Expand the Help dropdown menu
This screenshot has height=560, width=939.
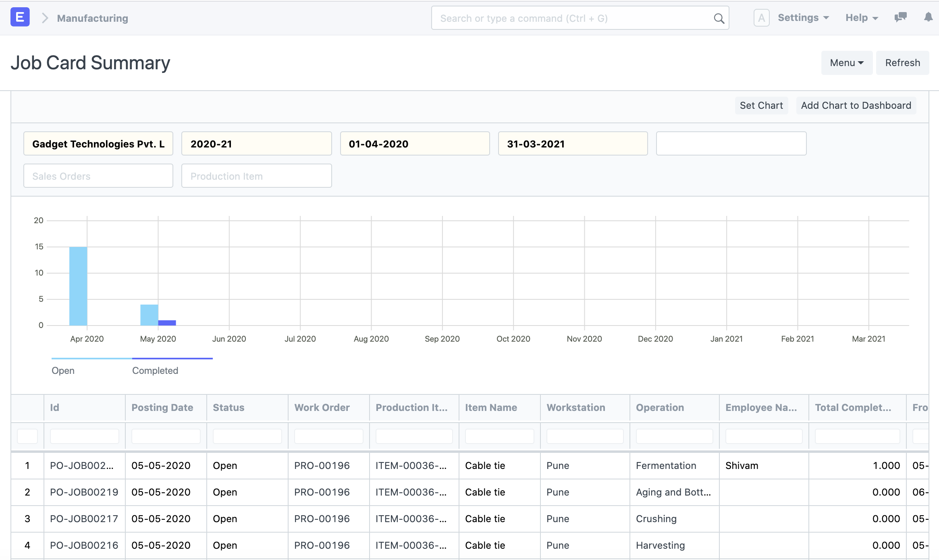[x=861, y=18]
